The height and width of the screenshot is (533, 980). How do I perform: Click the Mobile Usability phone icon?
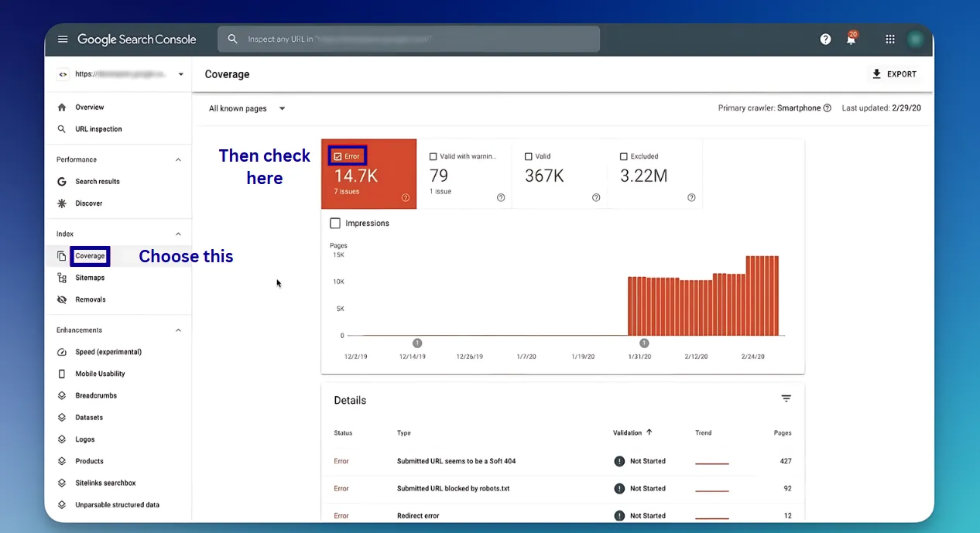point(62,374)
